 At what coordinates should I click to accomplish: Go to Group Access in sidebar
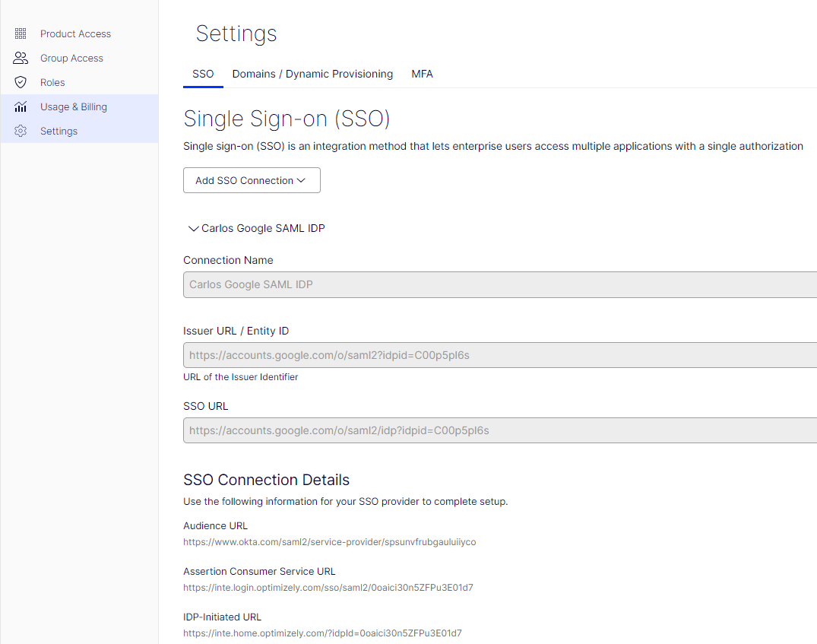[x=71, y=58]
